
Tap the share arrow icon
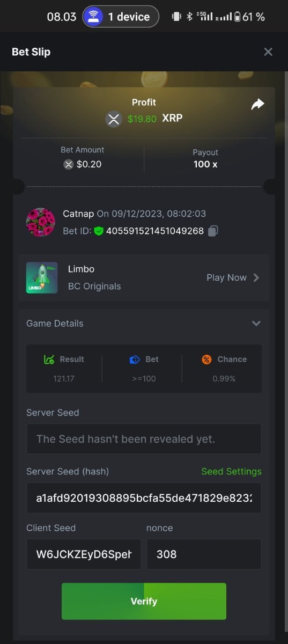coord(258,105)
